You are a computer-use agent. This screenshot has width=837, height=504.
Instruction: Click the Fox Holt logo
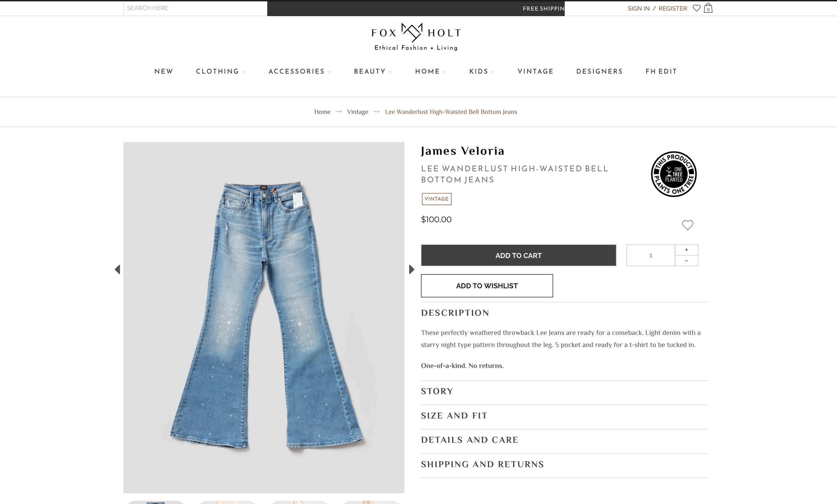coord(416,37)
